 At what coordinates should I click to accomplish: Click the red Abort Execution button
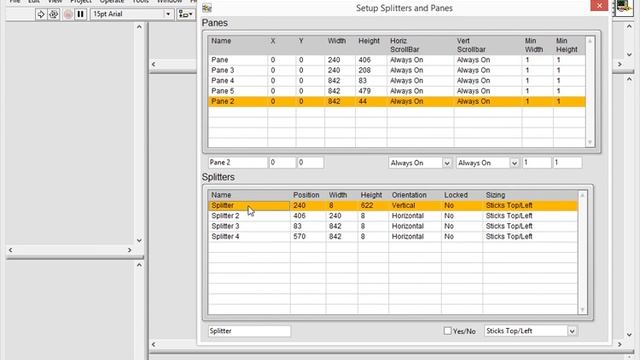[68, 14]
